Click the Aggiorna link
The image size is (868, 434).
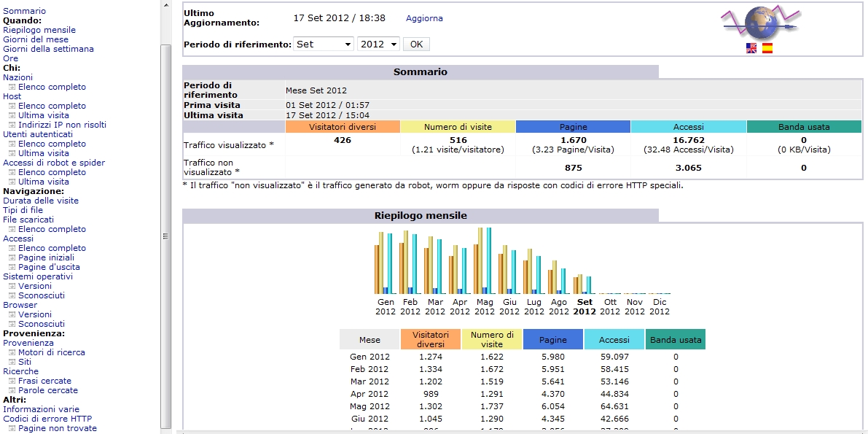pos(423,18)
